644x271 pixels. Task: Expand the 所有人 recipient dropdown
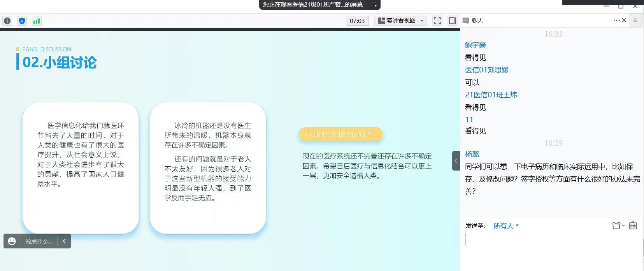(x=506, y=226)
